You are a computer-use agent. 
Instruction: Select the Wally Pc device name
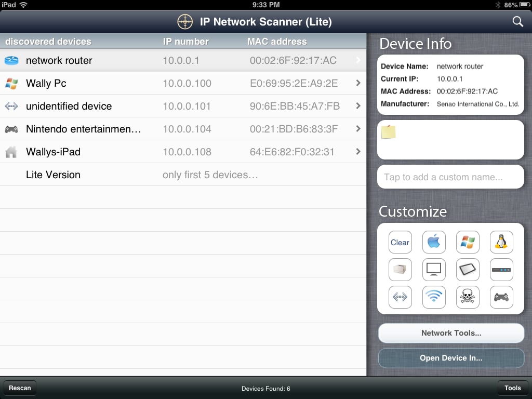click(x=46, y=84)
